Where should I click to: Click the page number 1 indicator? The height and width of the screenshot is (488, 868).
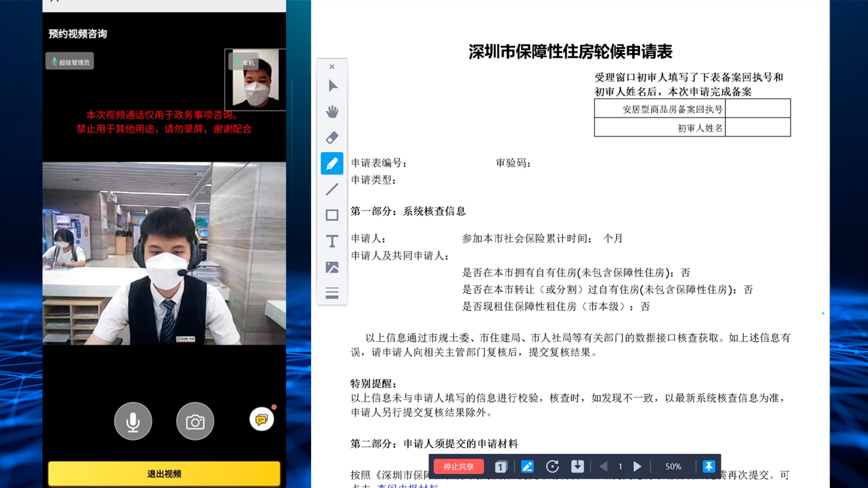620,467
